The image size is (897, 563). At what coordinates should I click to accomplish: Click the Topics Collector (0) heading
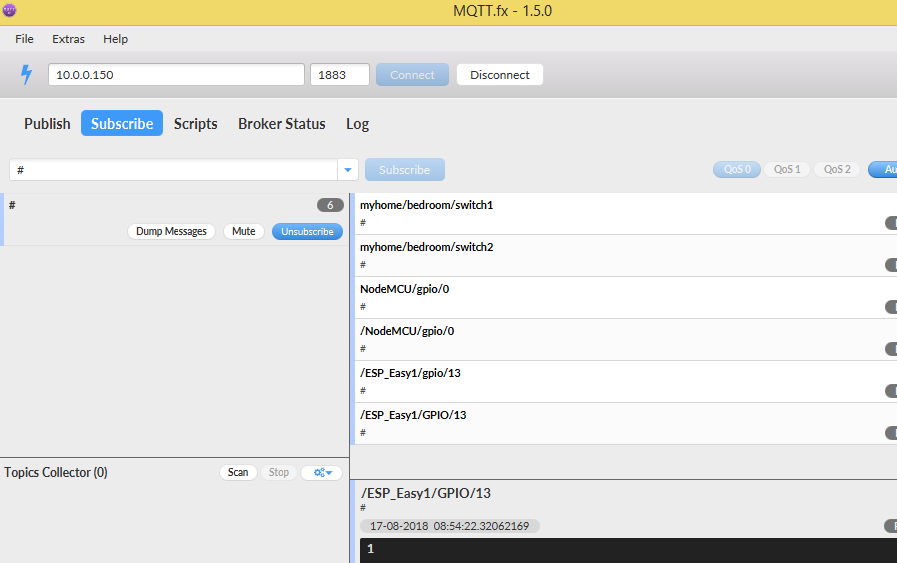coord(56,473)
